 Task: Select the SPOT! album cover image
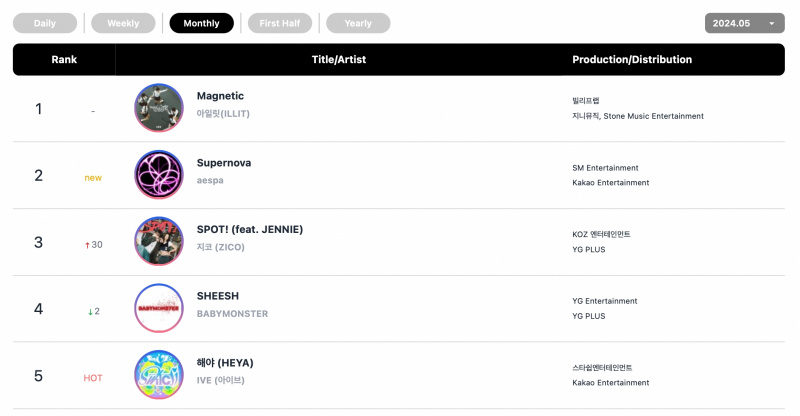pyautogui.click(x=159, y=241)
